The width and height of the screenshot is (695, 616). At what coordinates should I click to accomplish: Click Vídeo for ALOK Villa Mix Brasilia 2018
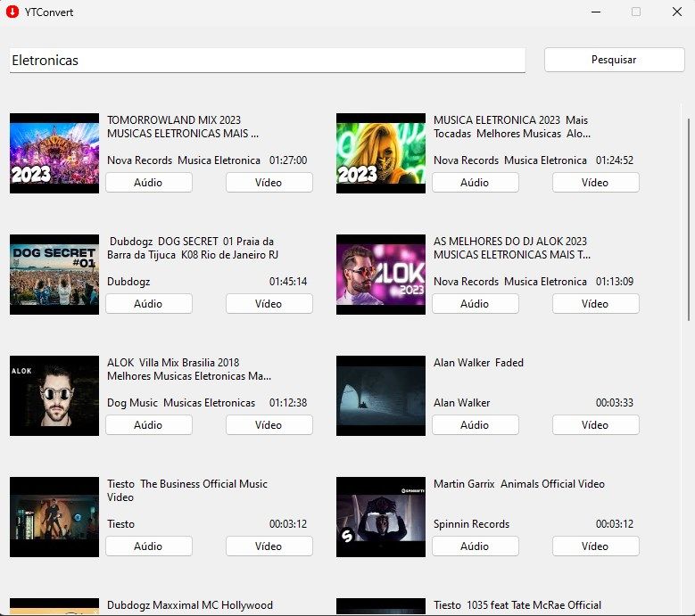tap(269, 425)
